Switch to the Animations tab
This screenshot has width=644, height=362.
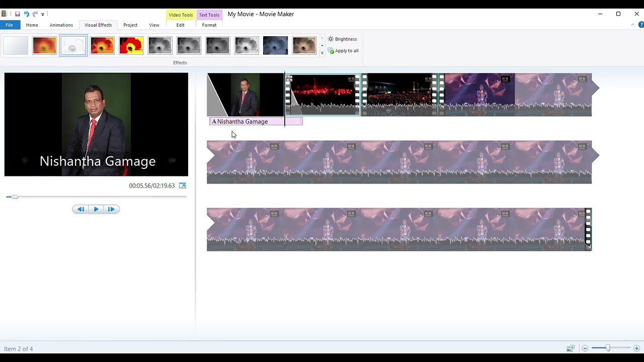61,25
